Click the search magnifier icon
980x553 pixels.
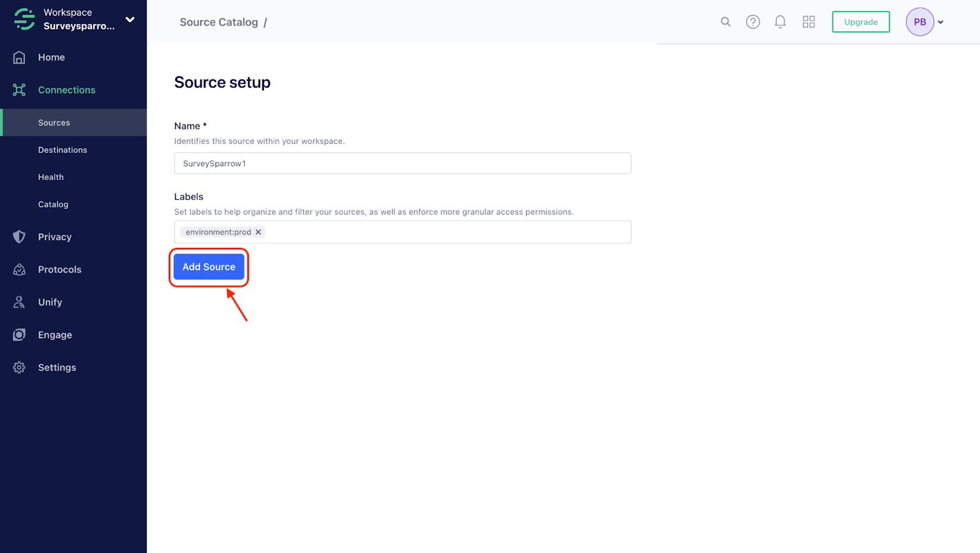[726, 22]
